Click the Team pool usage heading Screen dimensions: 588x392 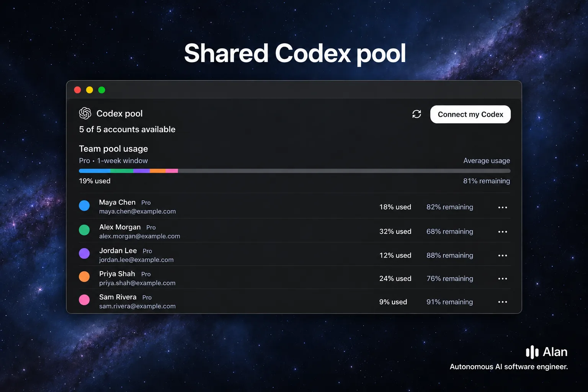pyautogui.click(x=113, y=149)
